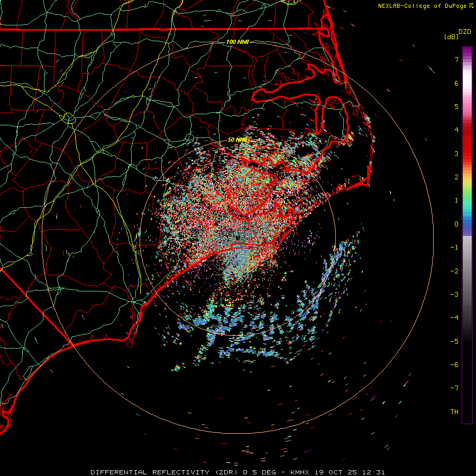The image size is (476, 476).
Task: Click the -5 value on the color scale
Action: coord(454,342)
